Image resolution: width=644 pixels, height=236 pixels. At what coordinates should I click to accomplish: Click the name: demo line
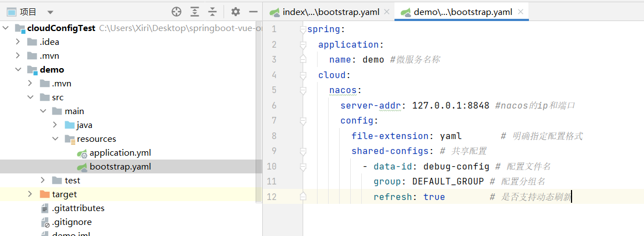point(356,60)
